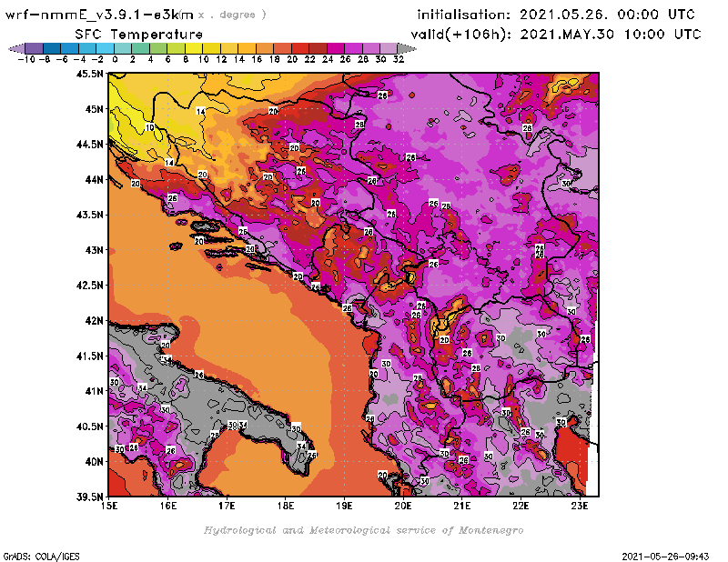728x562 pixels.
Task: Select the legend swatch between -6 and -4
Action: coord(70,48)
